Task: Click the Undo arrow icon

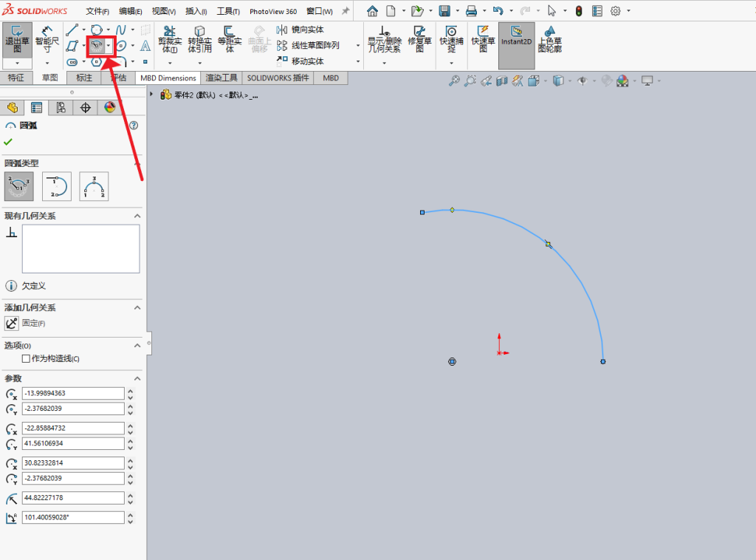Action: click(x=498, y=10)
